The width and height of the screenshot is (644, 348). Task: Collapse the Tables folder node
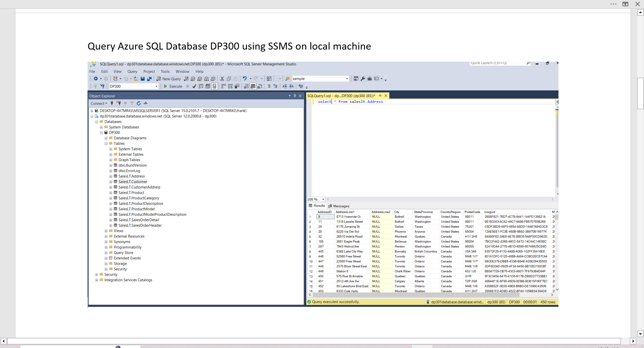tap(106, 144)
